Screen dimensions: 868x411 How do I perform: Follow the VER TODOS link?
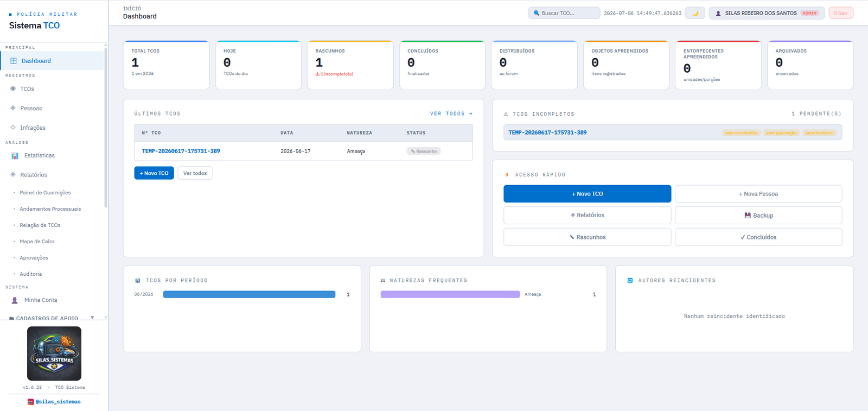[451, 113]
